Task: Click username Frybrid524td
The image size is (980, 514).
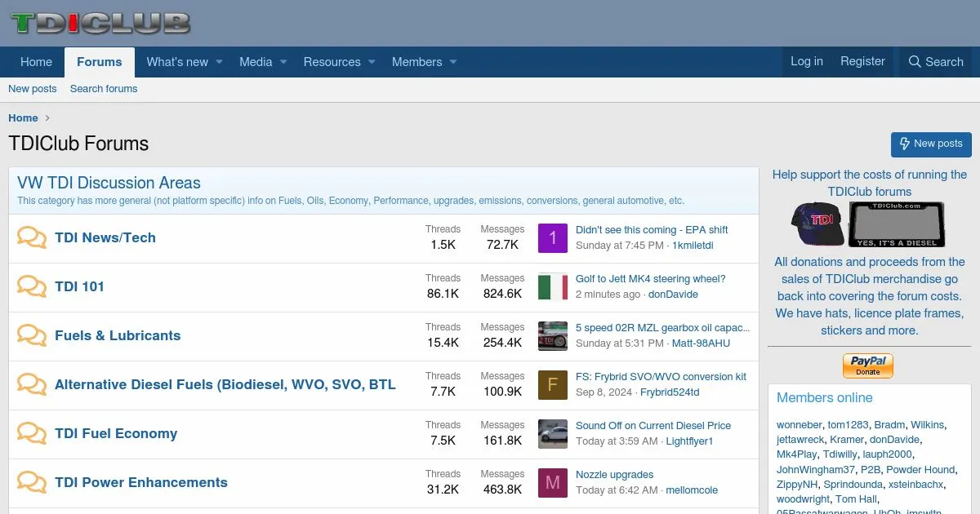Action: (x=670, y=392)
